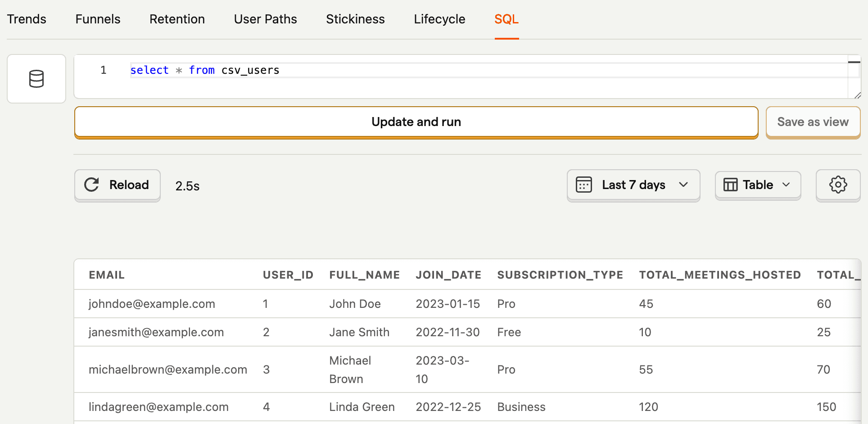Click Save as view button
The width and height of the screenshot is (868, 424).
[813, 122]
